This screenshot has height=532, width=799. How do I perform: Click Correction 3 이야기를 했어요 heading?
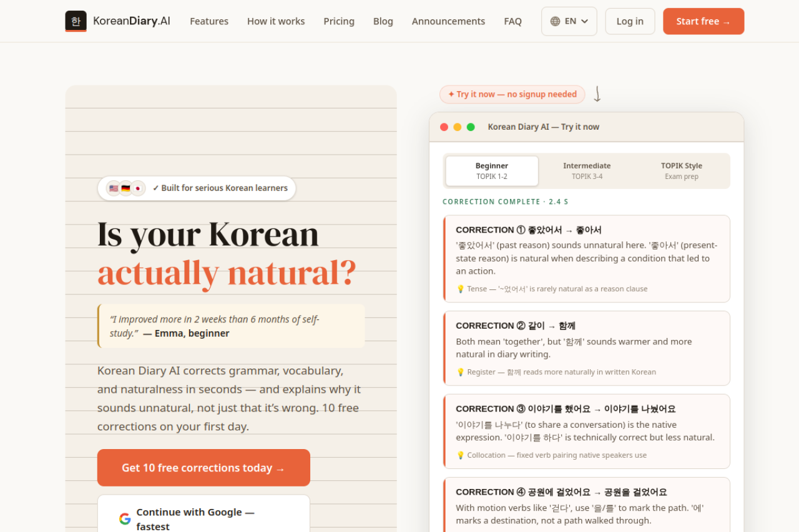[566, 409]
